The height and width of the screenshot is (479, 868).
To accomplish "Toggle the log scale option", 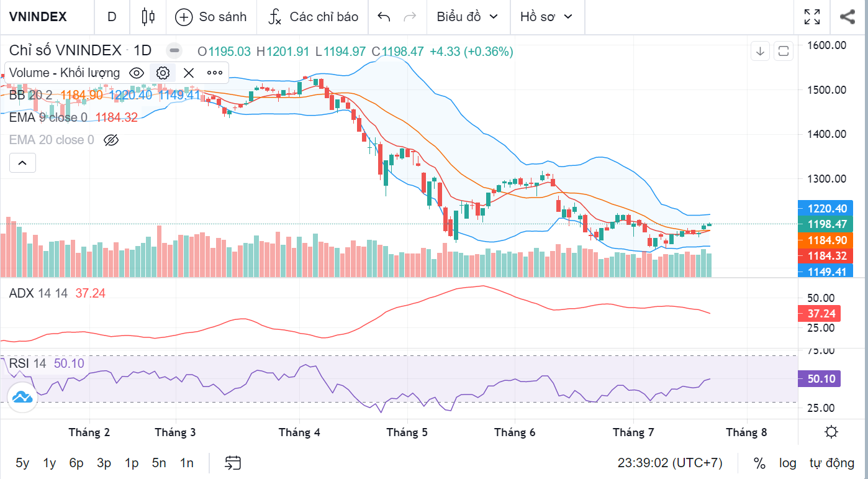I will point(788,463).
